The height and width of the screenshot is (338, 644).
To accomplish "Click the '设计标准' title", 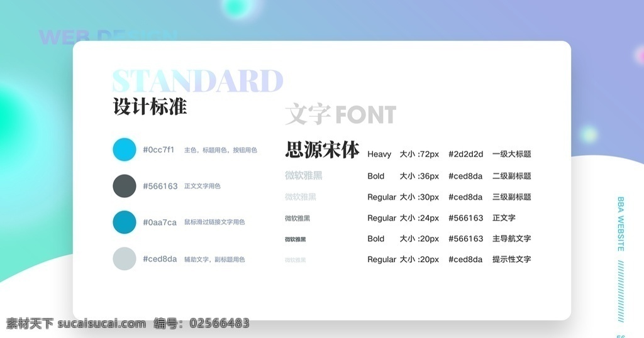I will 150,107.
